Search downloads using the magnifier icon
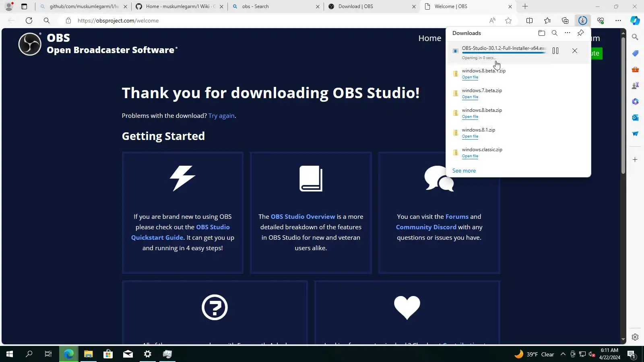 pyautogui.click(x=555, y=33)
